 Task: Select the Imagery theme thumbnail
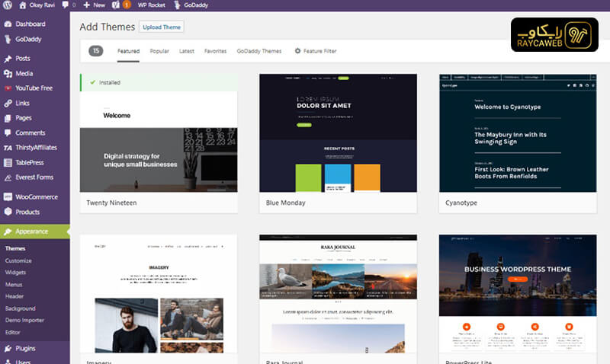(x=159, y=294)
